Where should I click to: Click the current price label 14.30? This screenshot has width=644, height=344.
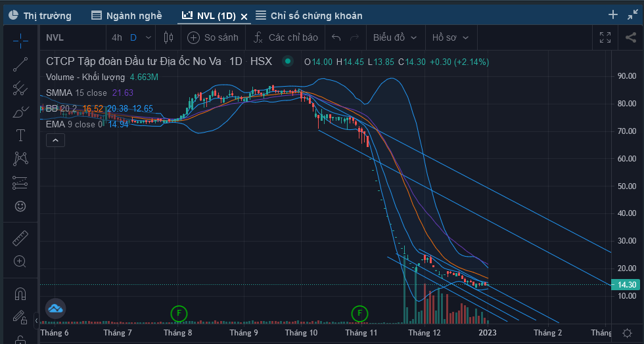coord(626,284)
